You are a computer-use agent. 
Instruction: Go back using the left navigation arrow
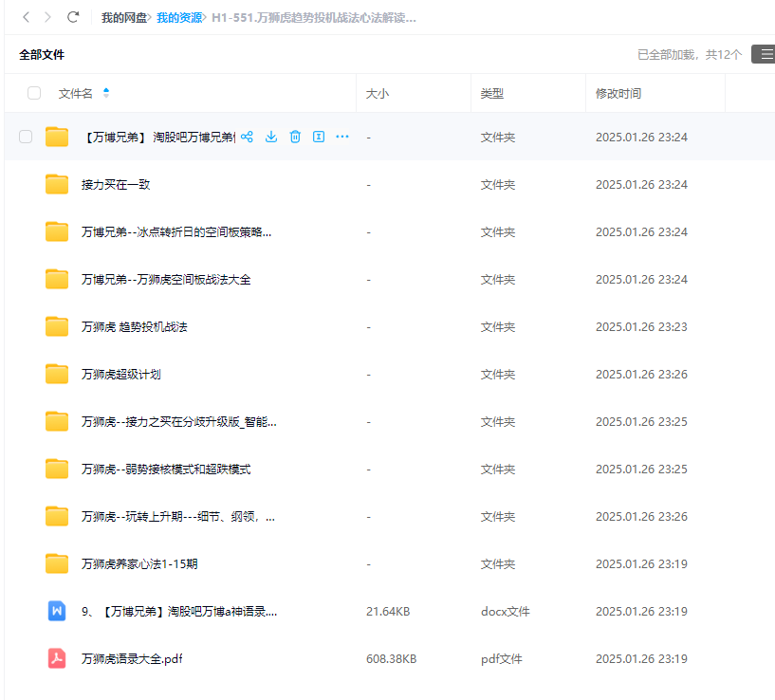point(24,16)
